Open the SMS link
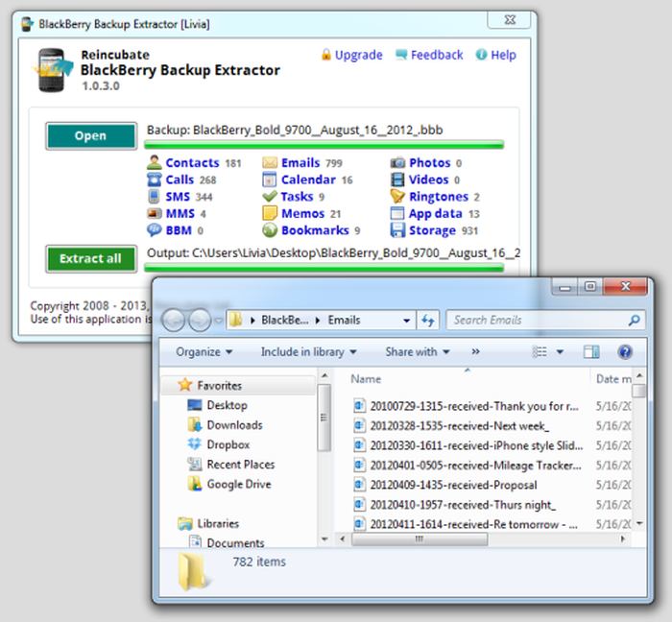Screen dimensions: 672x622 [x=178, y=197]
